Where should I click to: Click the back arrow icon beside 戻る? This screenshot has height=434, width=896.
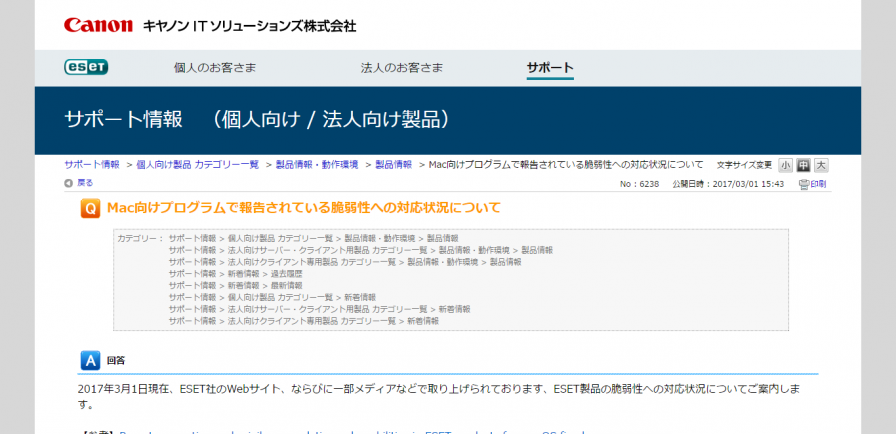69,183
